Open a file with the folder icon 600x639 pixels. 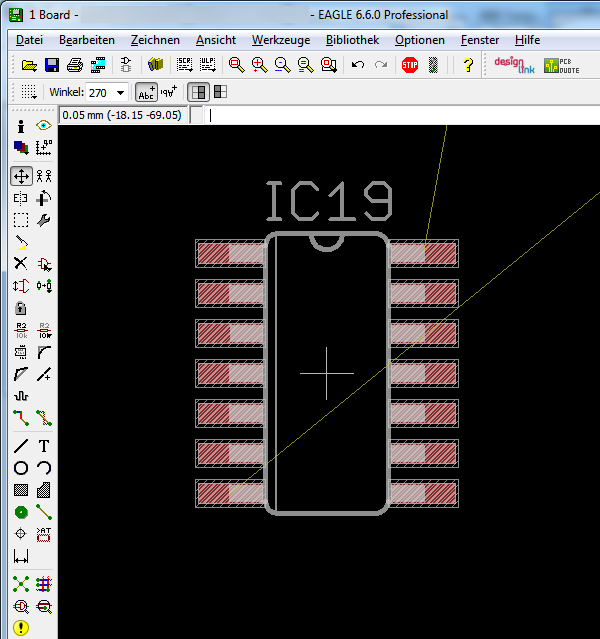(x=29, y=65)
